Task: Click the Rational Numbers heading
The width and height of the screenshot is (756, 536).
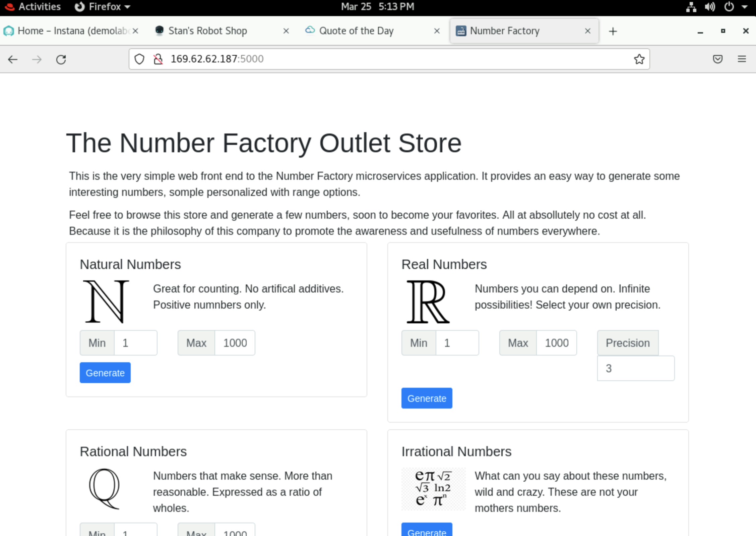Action: point(133,451)
